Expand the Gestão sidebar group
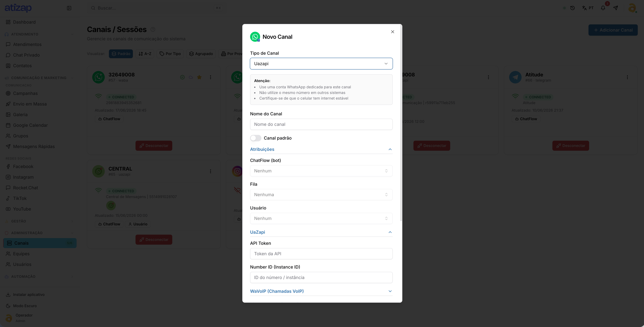Viewport: 644px width, 327px height. click(40, 221)
